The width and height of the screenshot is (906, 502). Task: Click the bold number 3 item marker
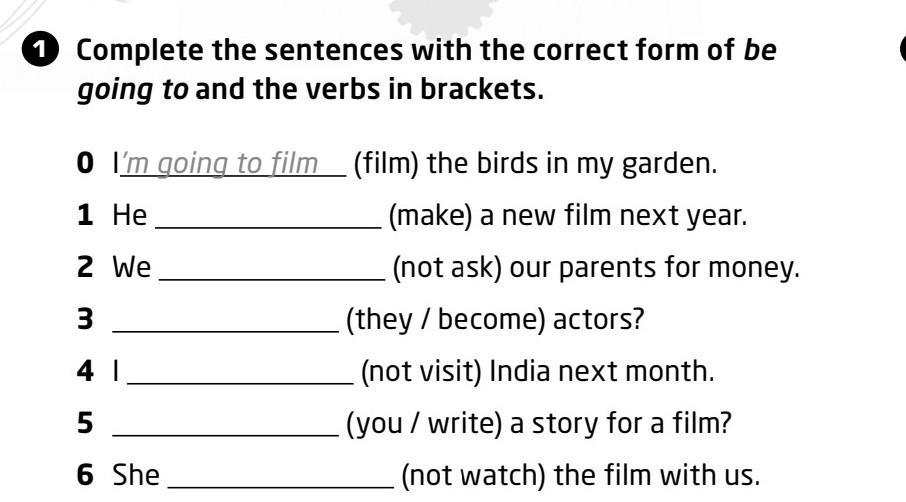[85, 319]
